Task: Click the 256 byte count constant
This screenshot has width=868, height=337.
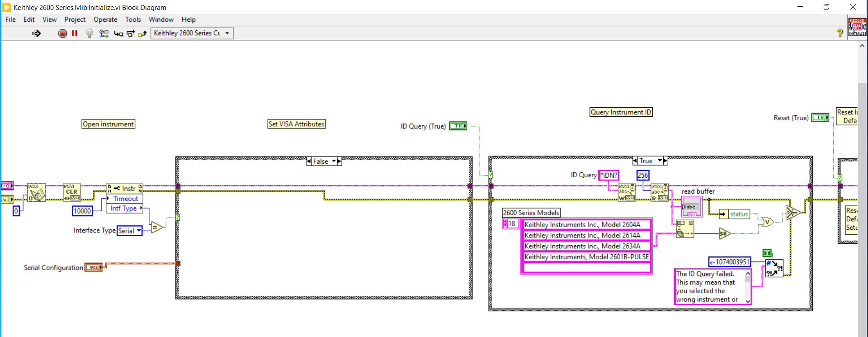Action: pos(643,175)
